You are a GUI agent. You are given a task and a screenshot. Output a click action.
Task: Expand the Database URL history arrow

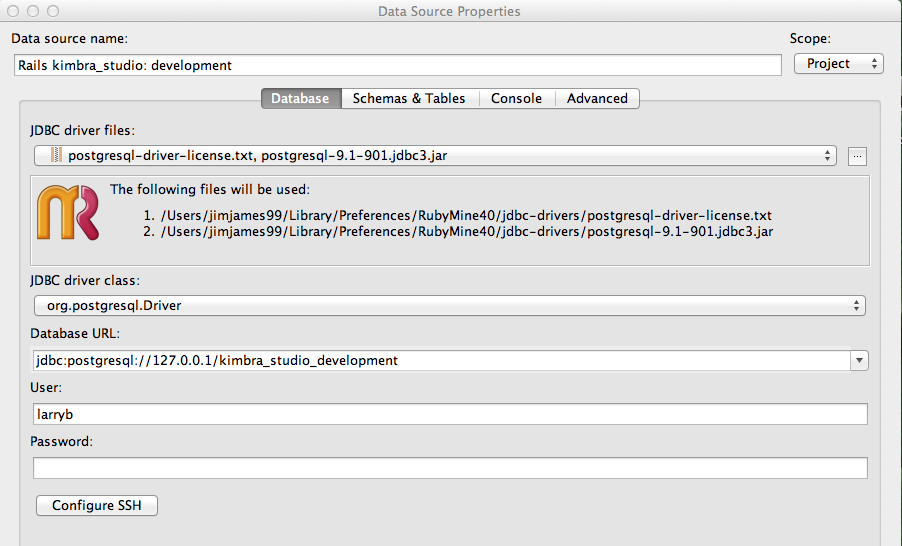click(859, 361)
